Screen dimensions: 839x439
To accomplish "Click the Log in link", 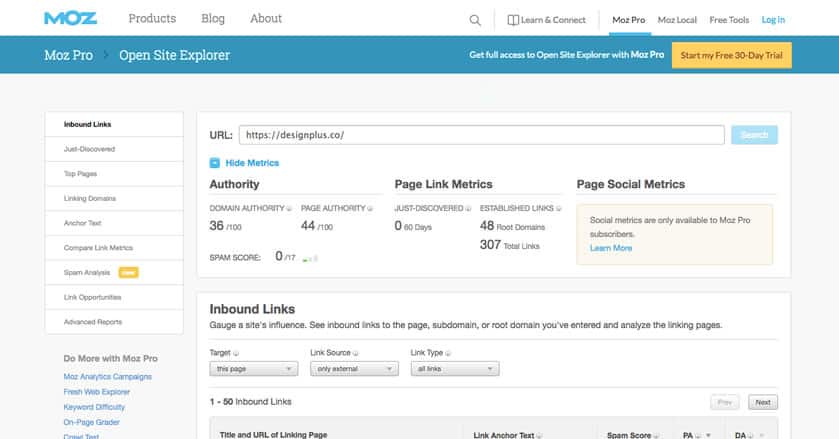I will [x=773, y=20].
